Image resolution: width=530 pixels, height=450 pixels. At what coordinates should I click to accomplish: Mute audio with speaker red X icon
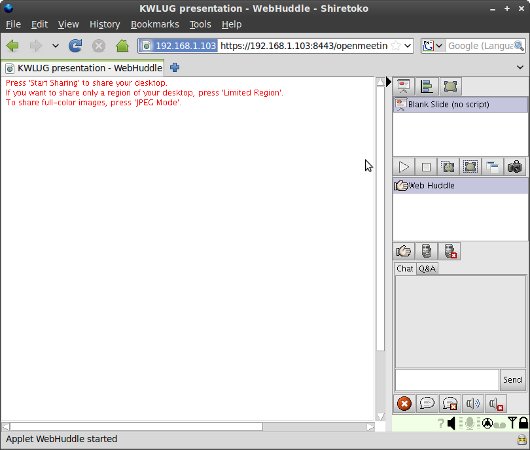496,403
